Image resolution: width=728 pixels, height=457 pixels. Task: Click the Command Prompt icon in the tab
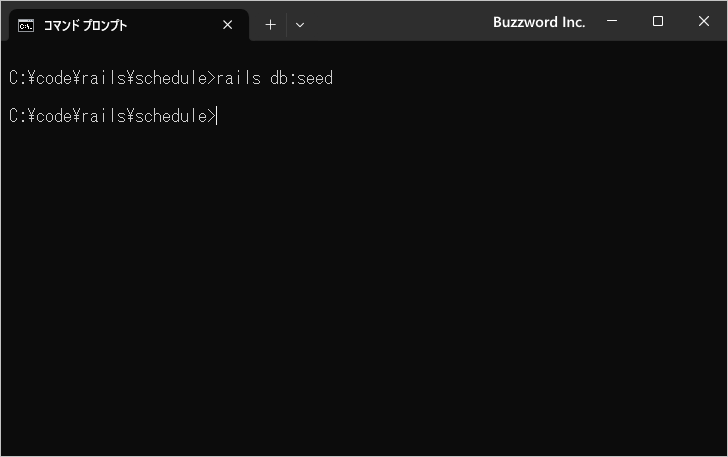tap(26, 26)
